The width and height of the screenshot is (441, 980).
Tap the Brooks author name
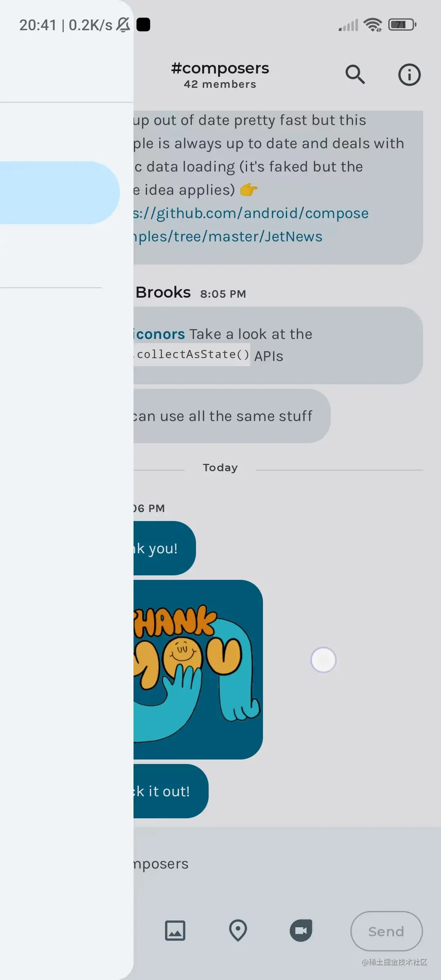click(163, 292)
